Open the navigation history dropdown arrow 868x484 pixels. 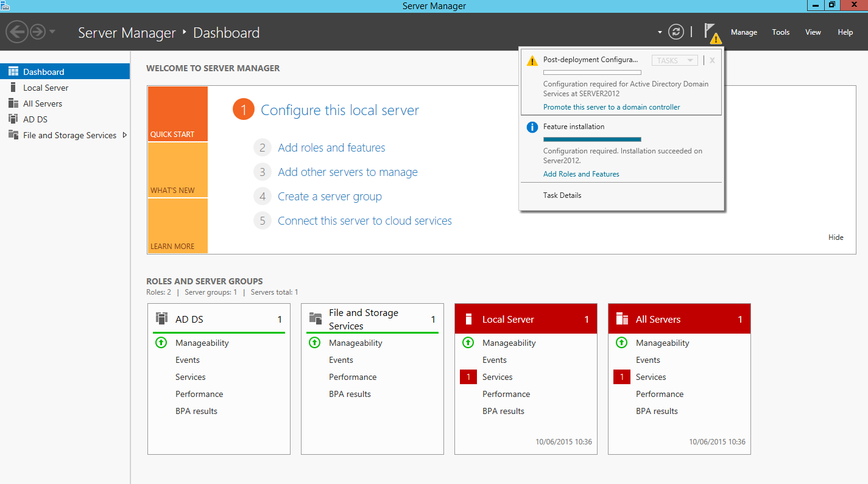point(52,32)
